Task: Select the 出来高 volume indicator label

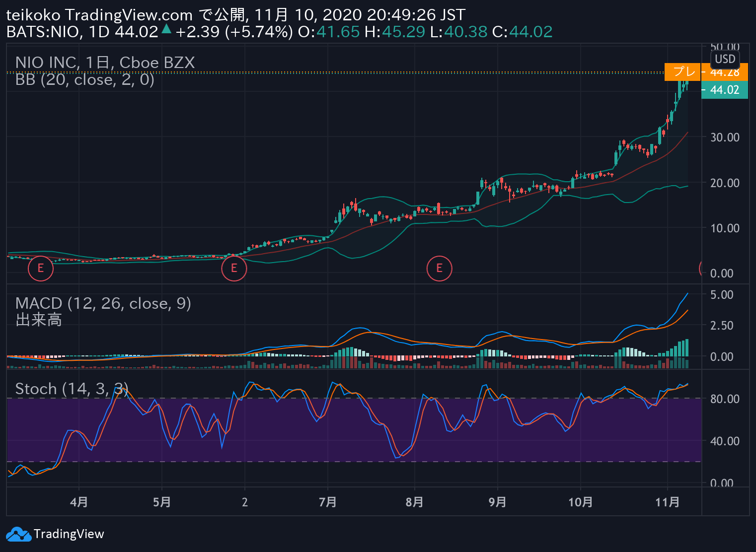Action: pyautogui.click(x=38, y=320)
